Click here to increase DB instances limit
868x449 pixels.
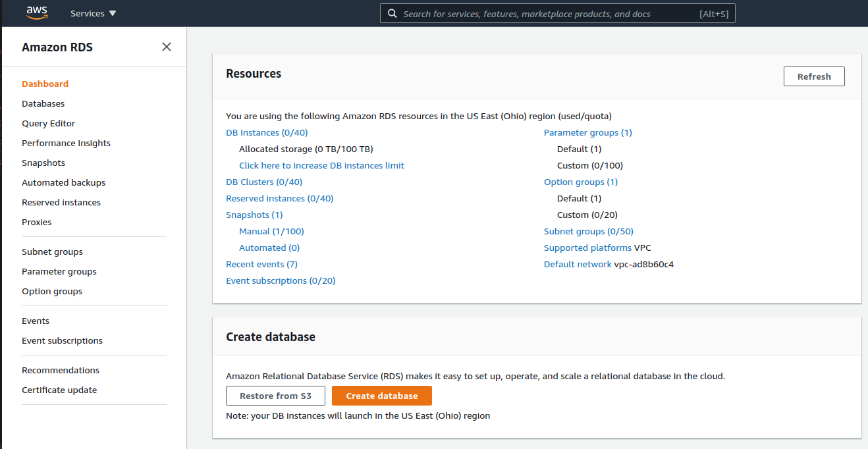point(321,165)
